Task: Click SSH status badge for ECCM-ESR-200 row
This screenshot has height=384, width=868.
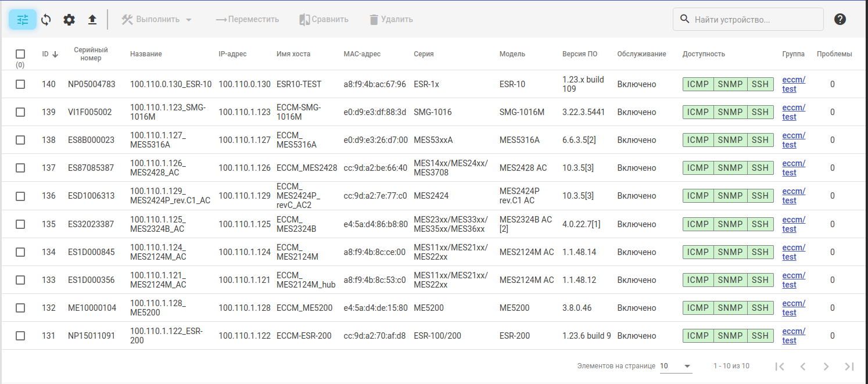Action: click(761, 336)
